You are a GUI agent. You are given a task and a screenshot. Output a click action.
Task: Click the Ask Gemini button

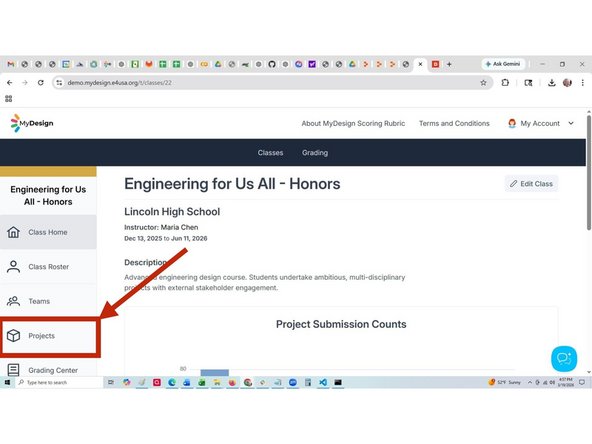[503, 64]
